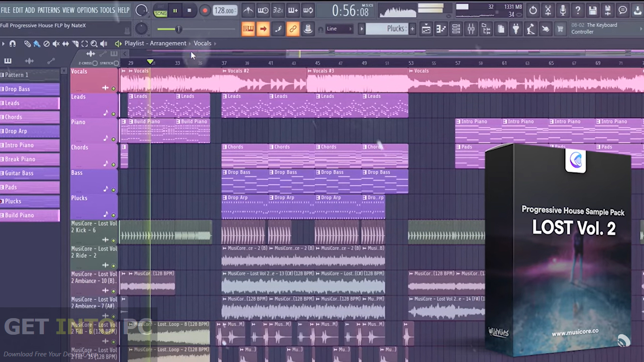
Task: Add new pattern with plus button
Action: [412, 29]
